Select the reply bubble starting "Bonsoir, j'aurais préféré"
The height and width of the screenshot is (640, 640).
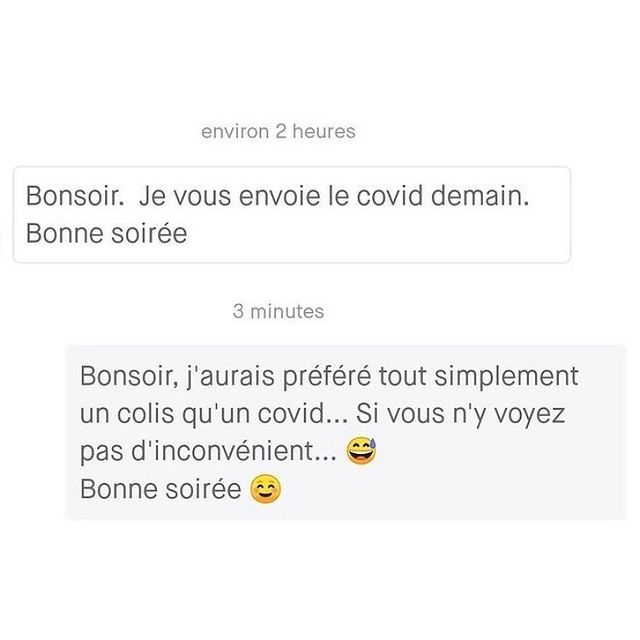[345, 432]
